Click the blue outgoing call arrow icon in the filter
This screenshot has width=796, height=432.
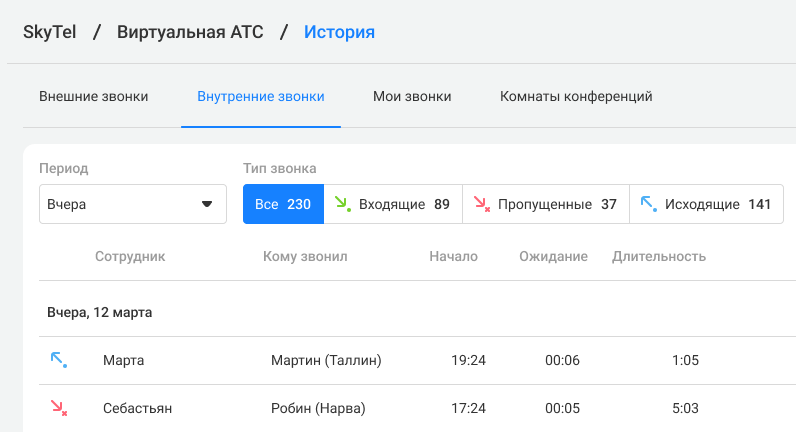click(649, 204)
